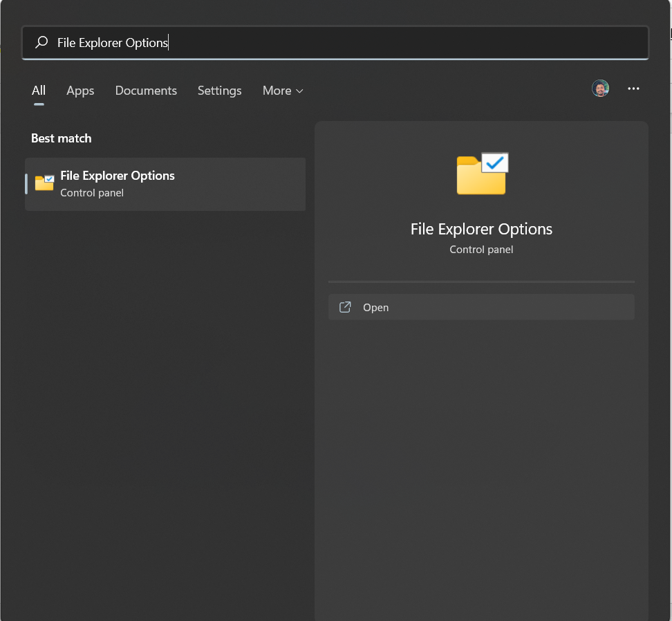Viewport: 672px width, 621px height.
Task: Click Control panel label in preview pane
Action: point(481,250)
